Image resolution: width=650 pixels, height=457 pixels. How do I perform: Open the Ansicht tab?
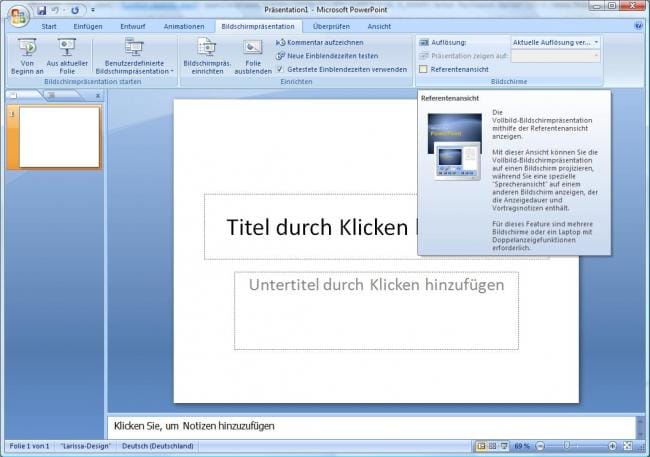pos(379,27)
